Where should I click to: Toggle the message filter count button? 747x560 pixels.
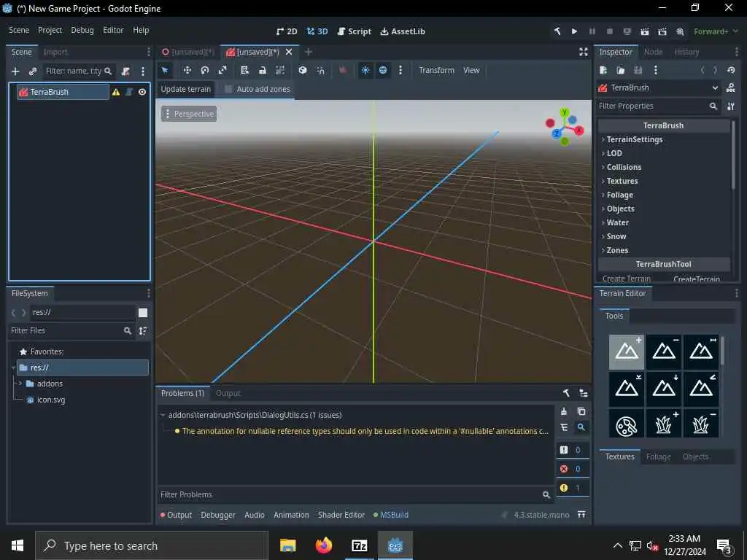[x=572, y=450]
